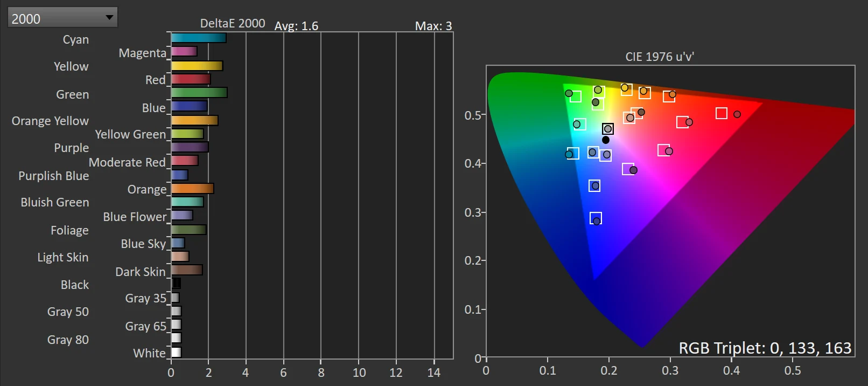The width and height of the screenshot is (868, 386).
Task: Click the Black DeltaE bar
Action: 176,283
